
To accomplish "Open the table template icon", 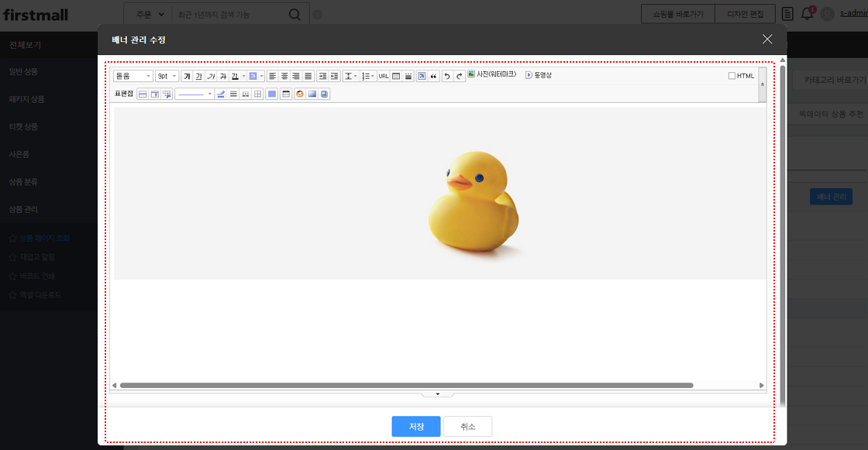I will click(x=286, y=94).
